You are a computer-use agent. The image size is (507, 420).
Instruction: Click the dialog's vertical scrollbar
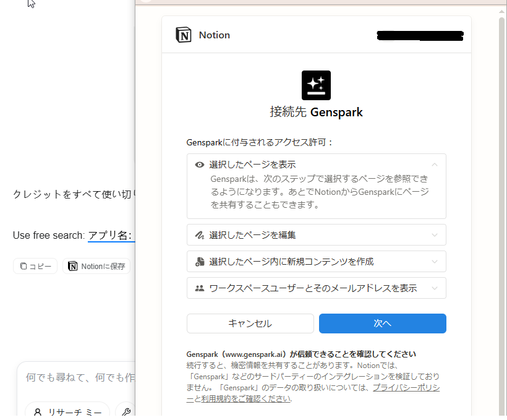click(501, 186)
